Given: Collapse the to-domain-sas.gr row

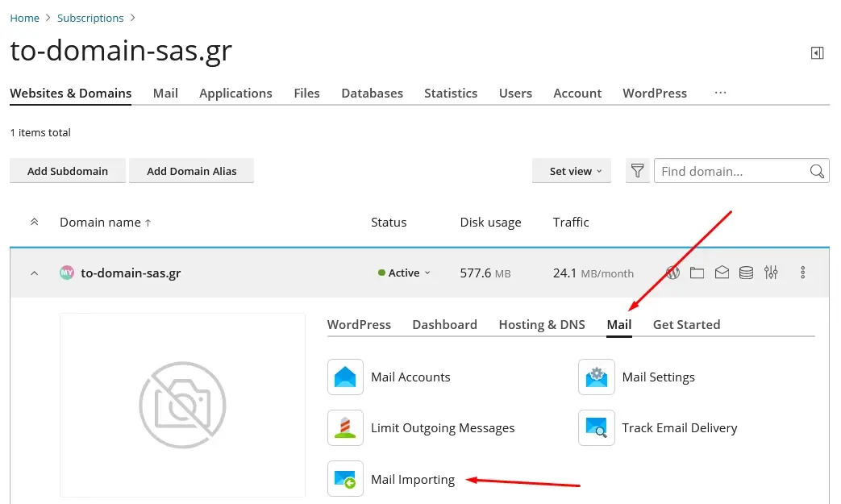Looking at the screenshot, I should coord(34,273).
